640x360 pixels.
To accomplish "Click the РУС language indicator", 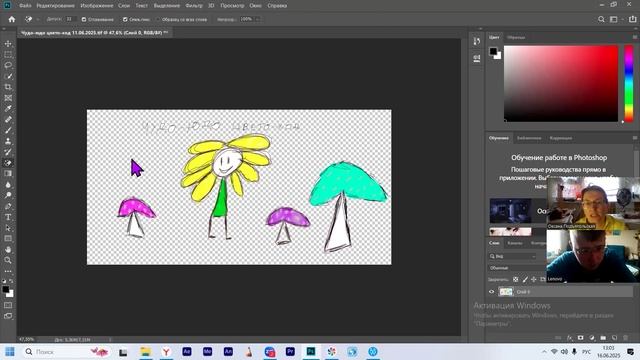I will click(586, 351).
